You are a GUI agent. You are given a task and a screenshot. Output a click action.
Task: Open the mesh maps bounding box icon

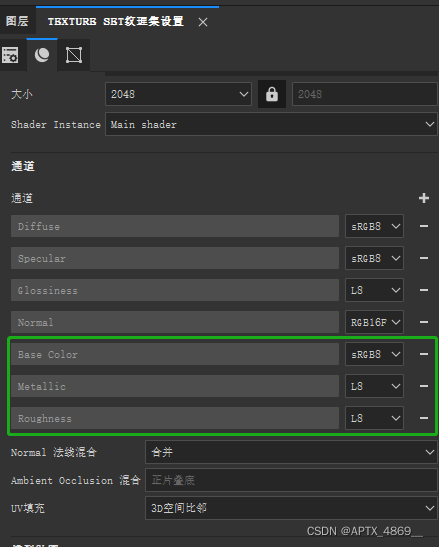point(74,55)
